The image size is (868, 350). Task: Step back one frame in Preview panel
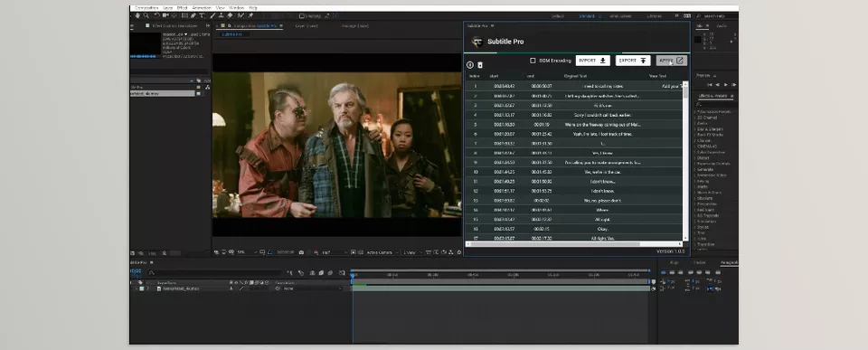click(717, 85)
